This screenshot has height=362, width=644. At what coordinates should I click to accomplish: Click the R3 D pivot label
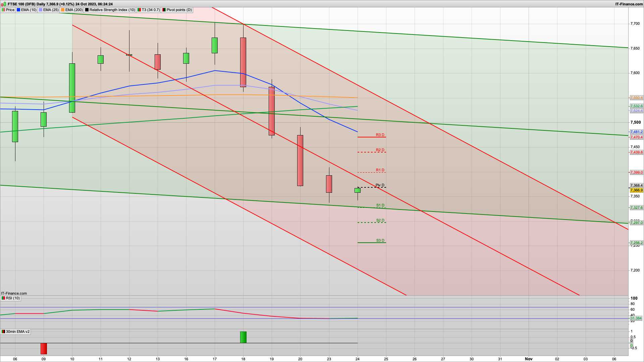tap(380, 135)
